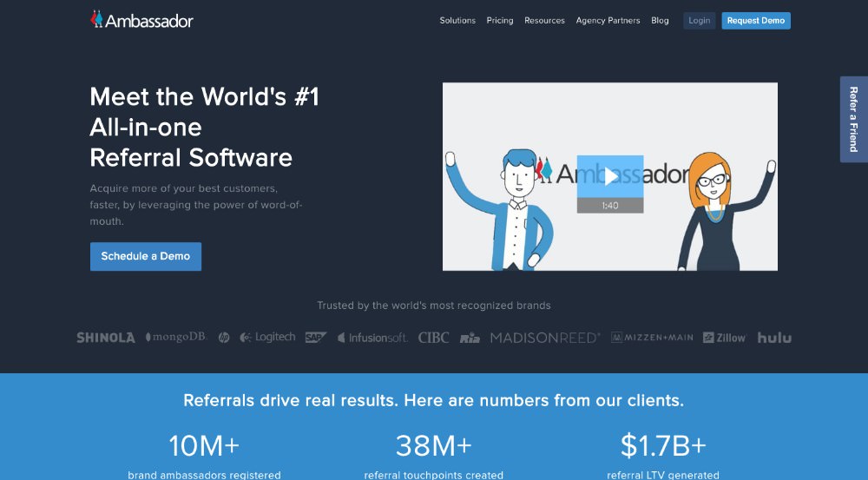Image resolution: width=868 pixels, height=480 pixels.
Task: Click the Request Demo button
Action: pyautogui.click(x=756, y=21)
